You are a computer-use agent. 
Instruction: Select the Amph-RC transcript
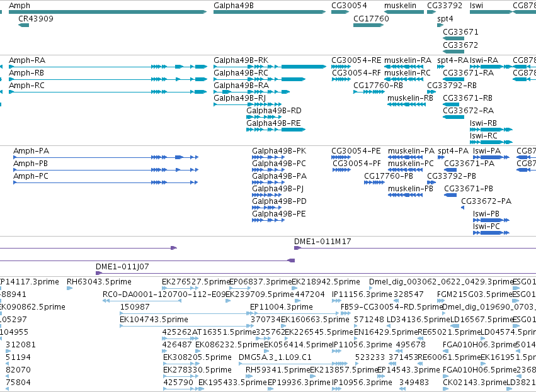[108, 92]
